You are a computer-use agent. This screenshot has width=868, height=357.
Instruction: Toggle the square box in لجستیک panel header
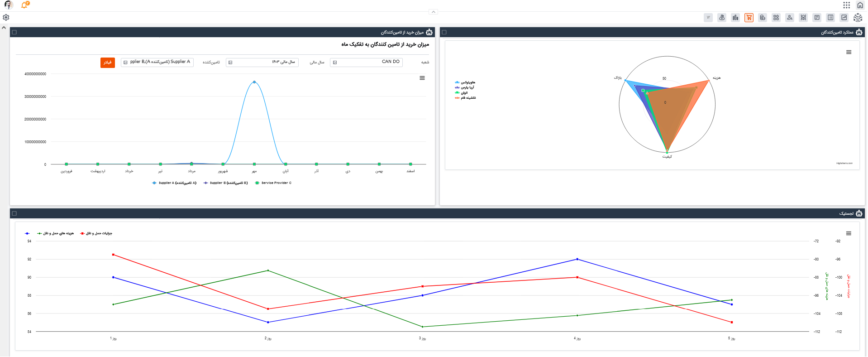14,213
